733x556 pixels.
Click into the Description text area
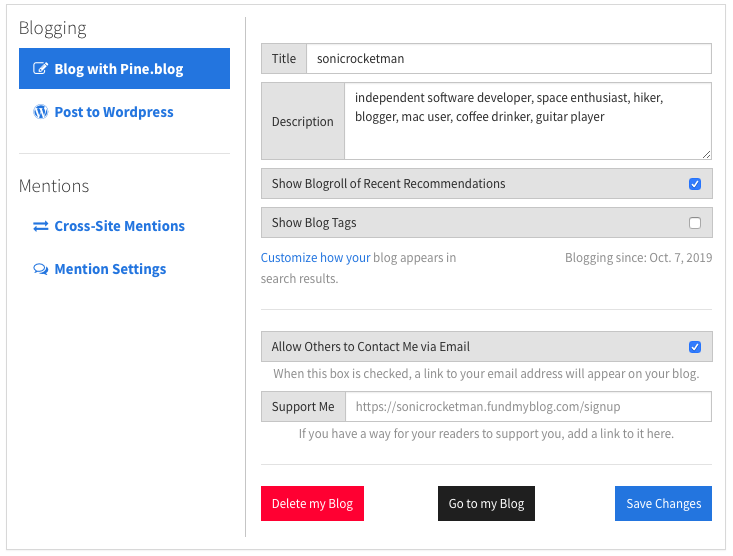click(x=528, y=121)
